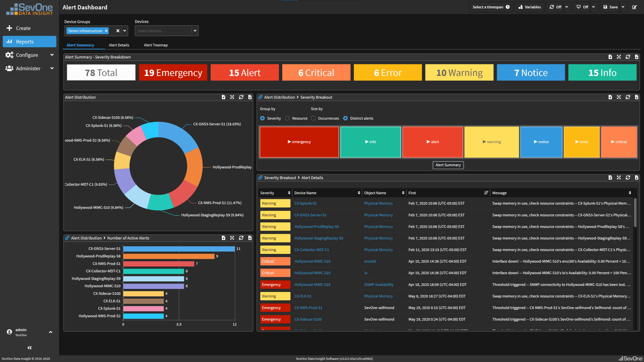Click Alert Summary button below treemap

[x=448, y=165]
